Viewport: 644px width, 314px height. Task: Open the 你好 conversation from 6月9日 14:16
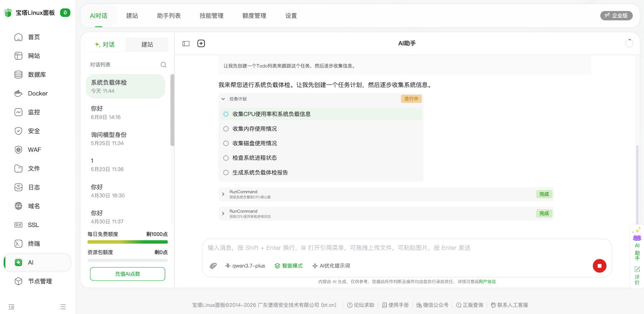tap(125, 113)
